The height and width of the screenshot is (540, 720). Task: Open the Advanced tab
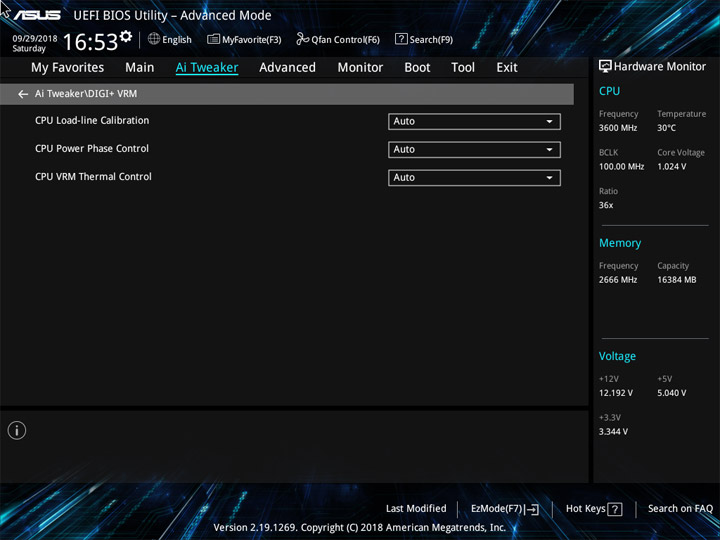287,68
